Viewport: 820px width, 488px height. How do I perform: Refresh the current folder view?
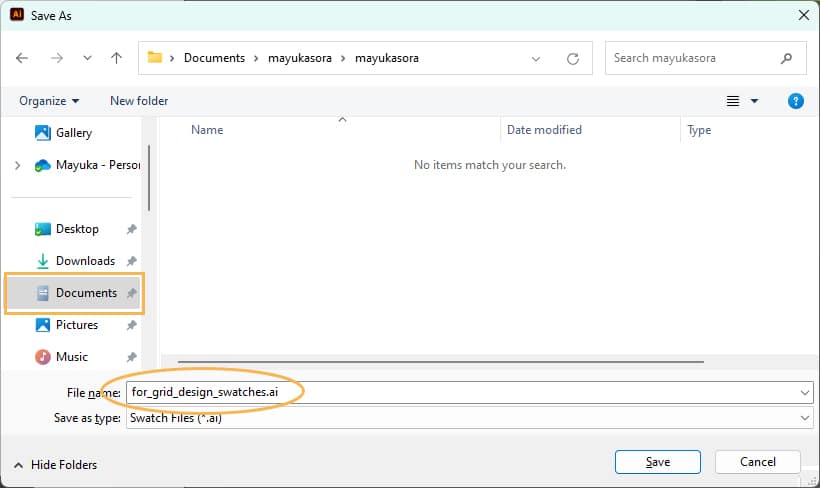tap(573, 58)
